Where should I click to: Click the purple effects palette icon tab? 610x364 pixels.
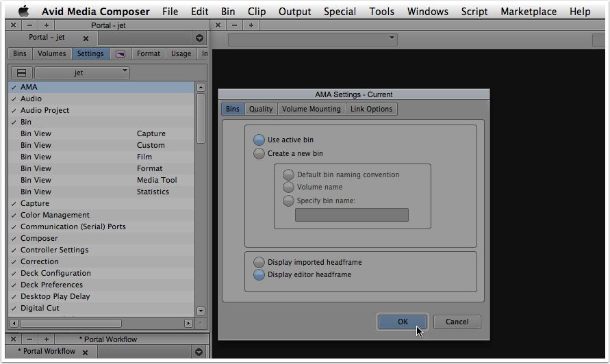[x=120, y=53]
